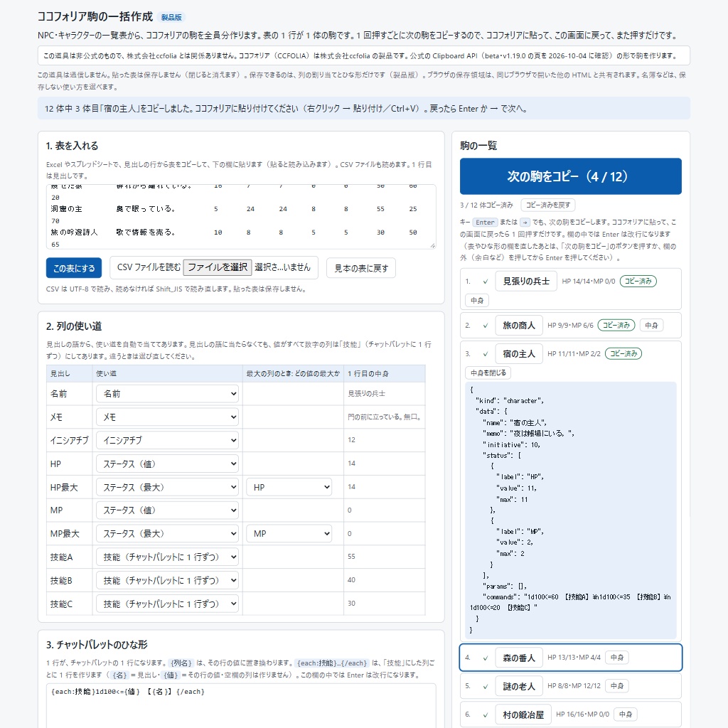Image resolution: width=728 pixels, height=728 pixels.
Task: Click 'HP 14/14・MP 0/0' status text
Action: click(588, 282)
